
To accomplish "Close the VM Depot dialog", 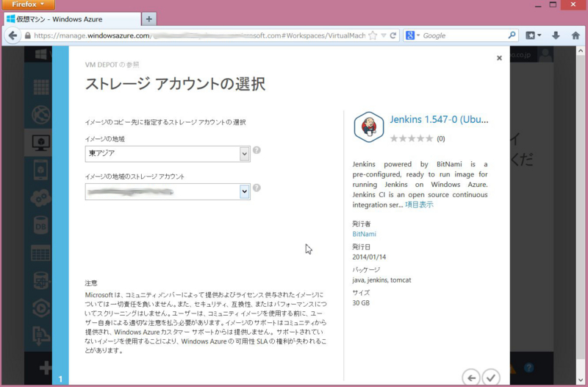I will point(499,58).
